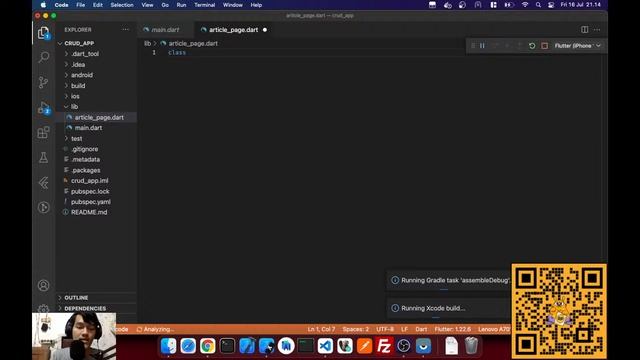Open the Source Control view
Screen dimensions: 640x360
coord(43,82)
